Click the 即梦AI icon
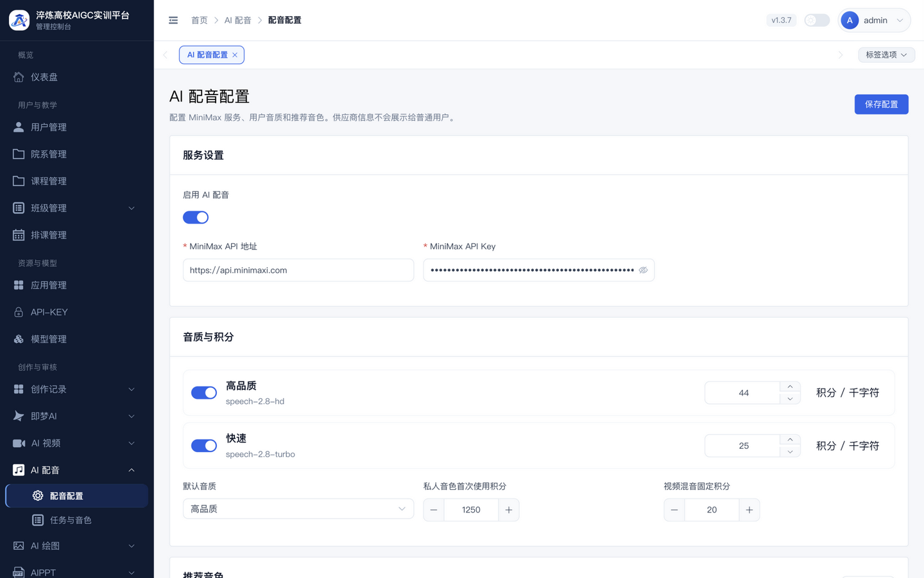 click(19, 416)
